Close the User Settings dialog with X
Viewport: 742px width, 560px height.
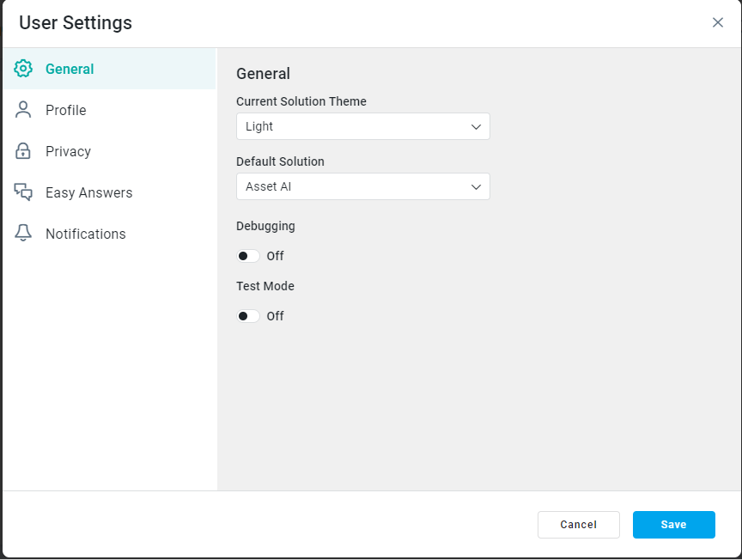pyautogui.click(x=718, y=22)
